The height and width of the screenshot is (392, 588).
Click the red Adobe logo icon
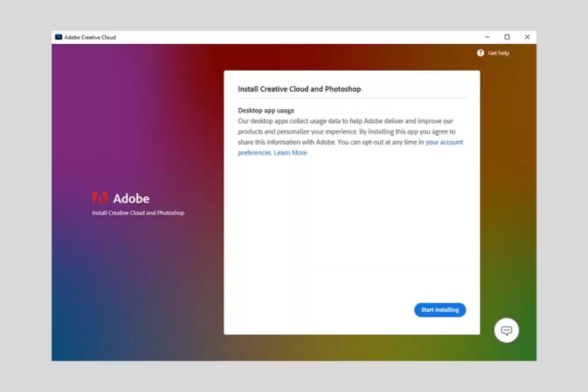100,198
